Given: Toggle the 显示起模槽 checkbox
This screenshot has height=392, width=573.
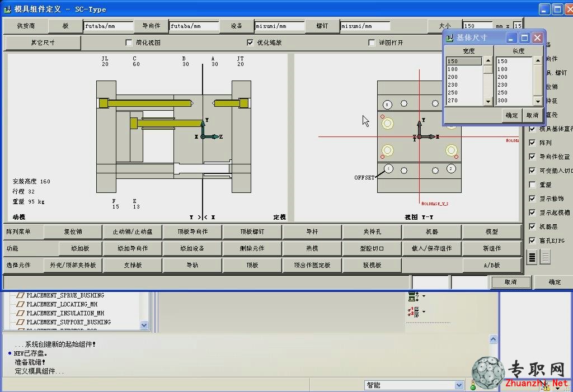Looking at the screenshot, I should click(533, 212).
